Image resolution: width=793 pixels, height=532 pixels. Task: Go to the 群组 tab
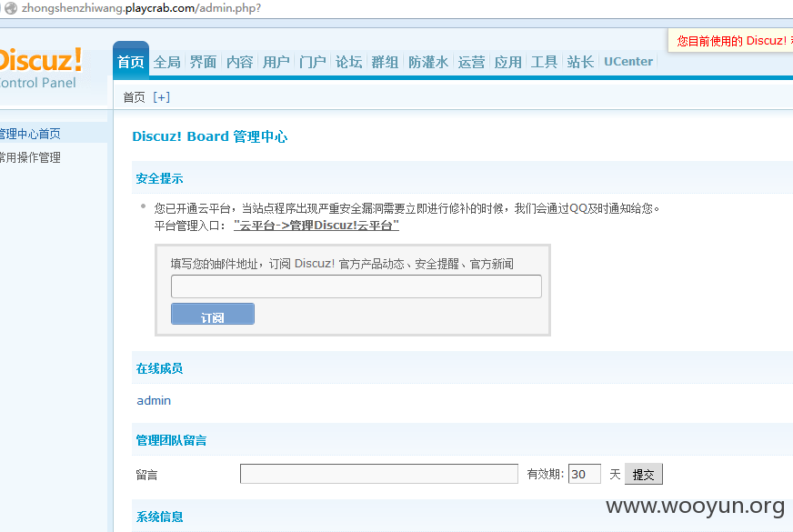385,62
